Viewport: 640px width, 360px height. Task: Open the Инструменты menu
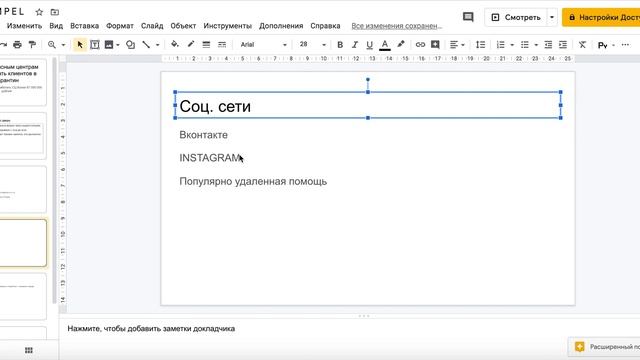(x=227, y=26)
